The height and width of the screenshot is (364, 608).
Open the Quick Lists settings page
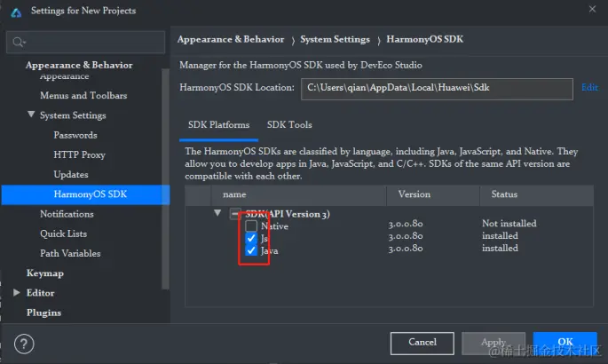[x=63, y=233]
